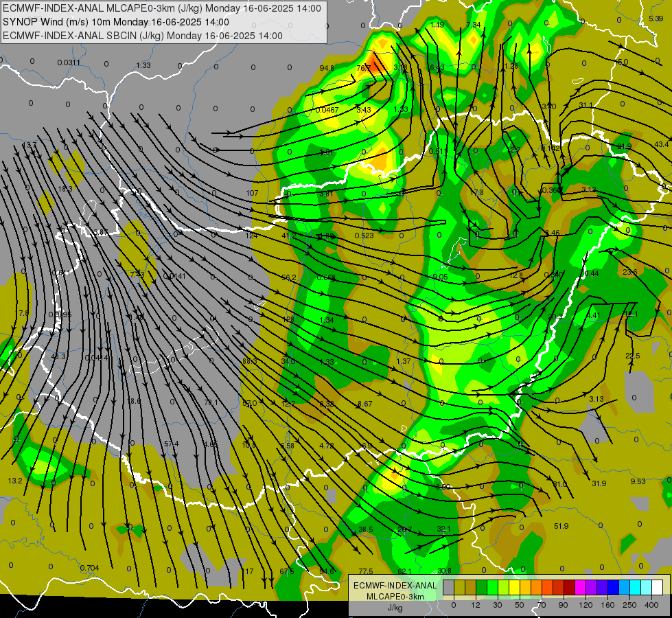This screenshot has width=672, height=618.
Task: Click the map value '8.67'
Action: (x=364, y=404)
